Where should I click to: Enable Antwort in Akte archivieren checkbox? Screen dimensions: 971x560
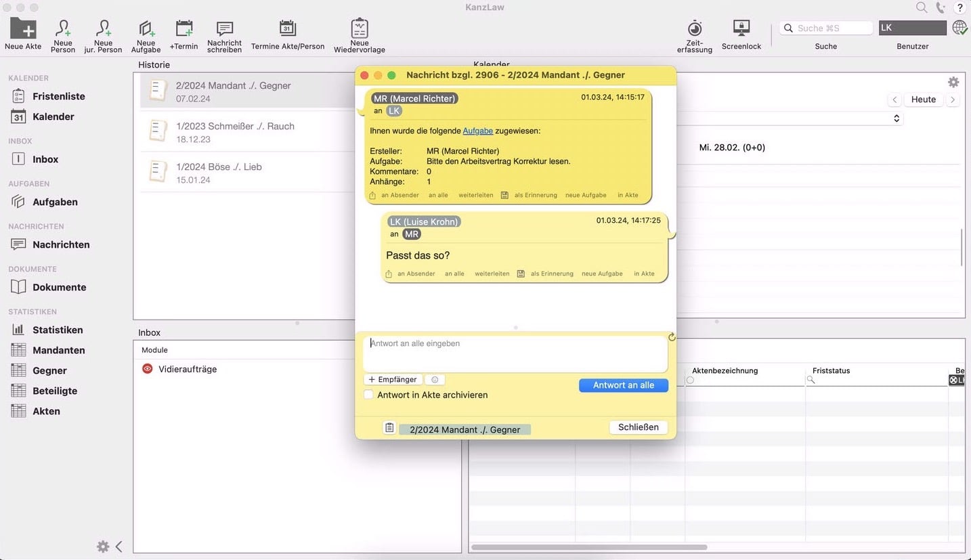(x=369, y=395)
